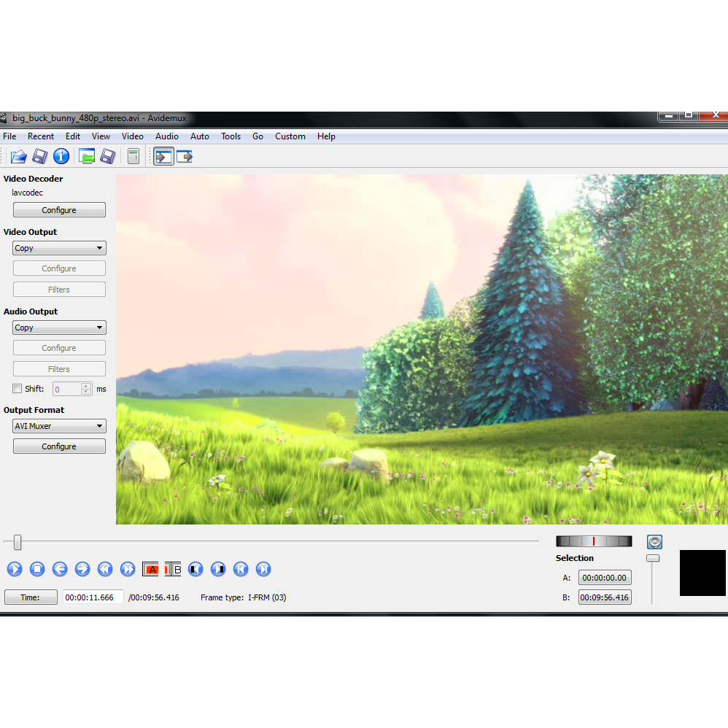Toggle the audio Shift checkbox
Screen dimensions: 728x728
(x=18, y=389)
